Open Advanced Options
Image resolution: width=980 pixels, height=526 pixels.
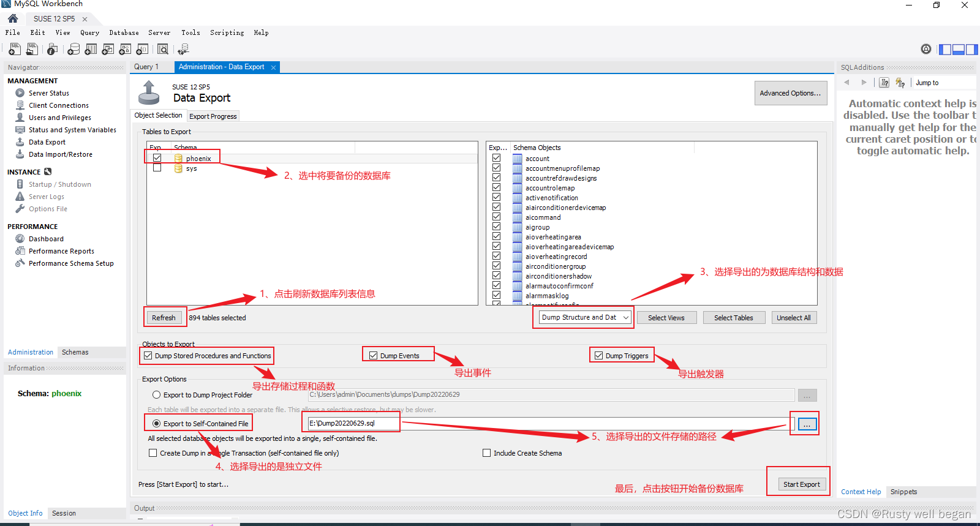[790, 93]
